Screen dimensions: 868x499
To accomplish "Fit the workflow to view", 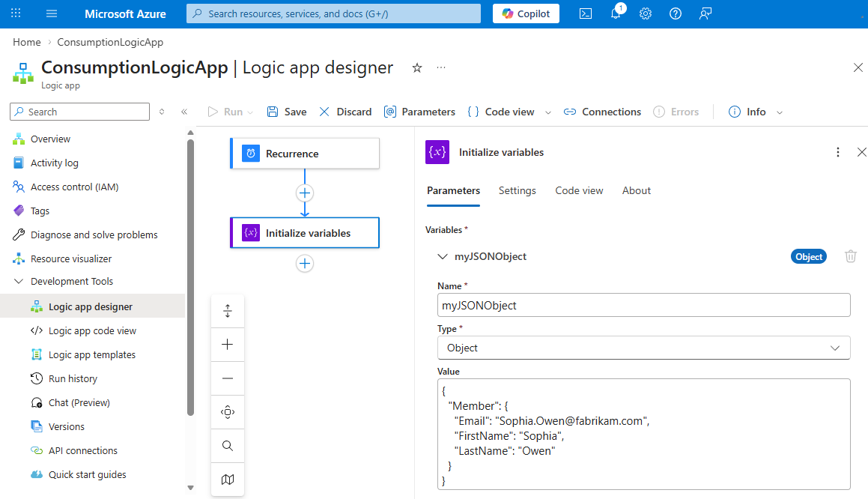I will point(228,412).
